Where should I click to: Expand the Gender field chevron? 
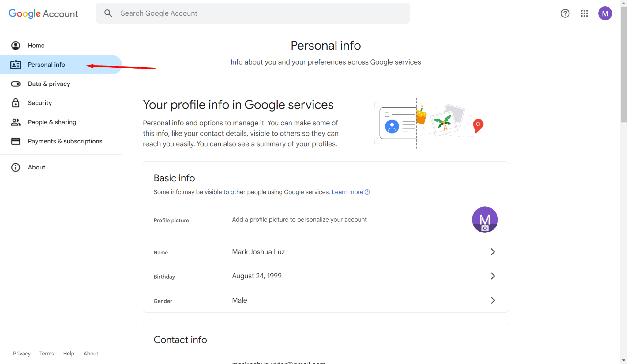click(492, 300)
